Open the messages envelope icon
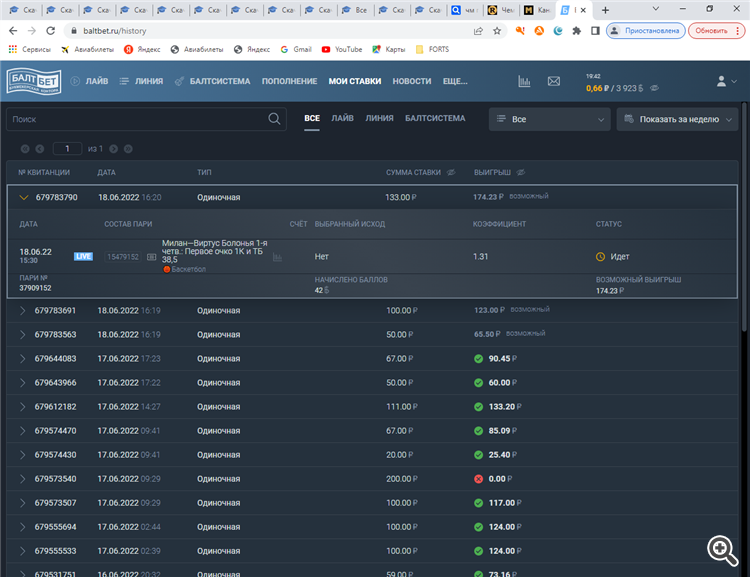 tap(553, 81)
